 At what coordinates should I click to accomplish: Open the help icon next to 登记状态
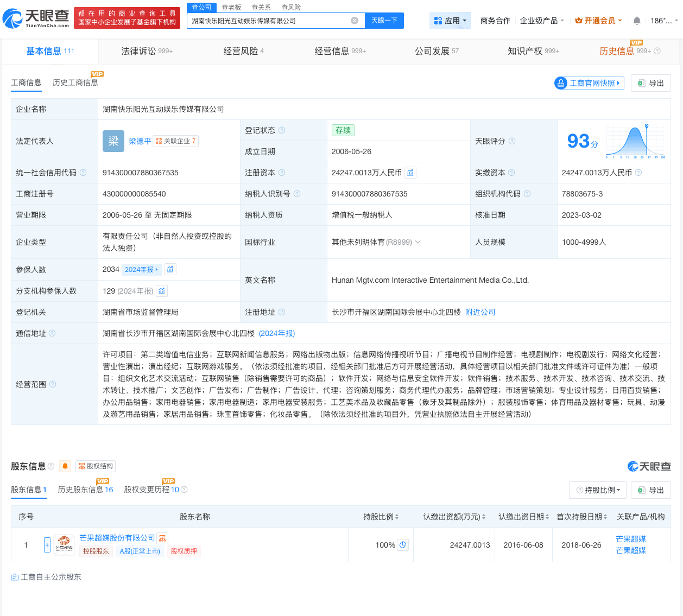[x=282, y=130]
